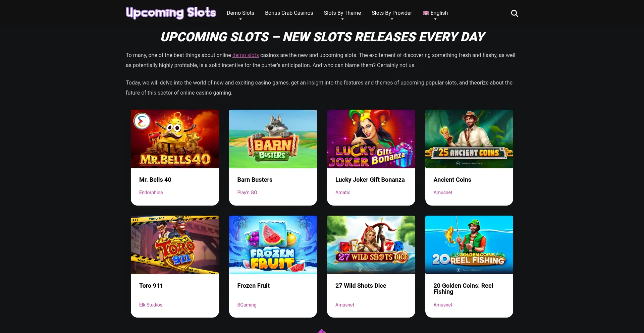Click the UK flag language icon
This screenshot has height=333, width=644.
click(426, 13)
